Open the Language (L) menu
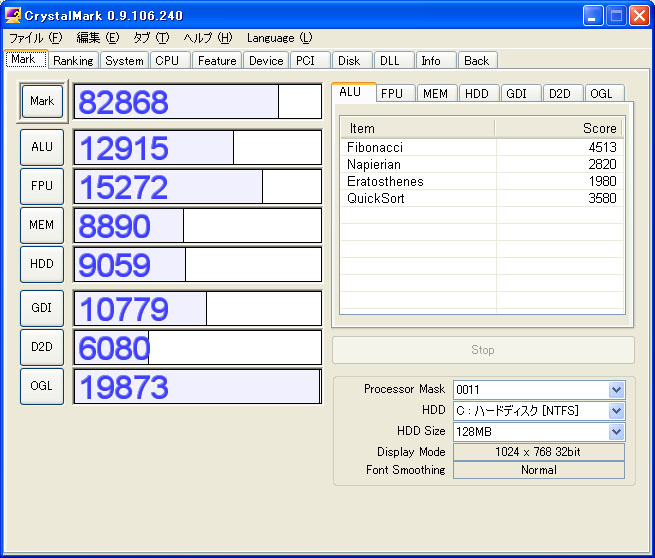This screenshot has height=558, width=655. (279, 38)
